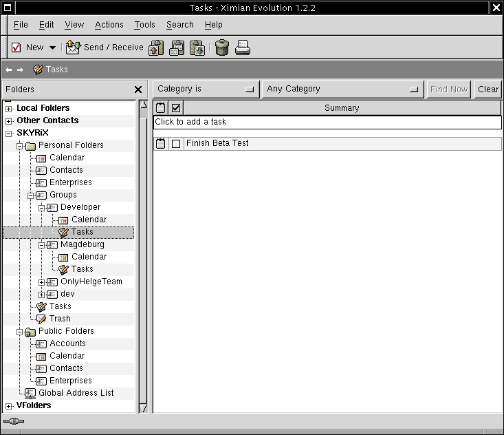Sort by the task type column header
504x435 pixels.
[160, 108]
